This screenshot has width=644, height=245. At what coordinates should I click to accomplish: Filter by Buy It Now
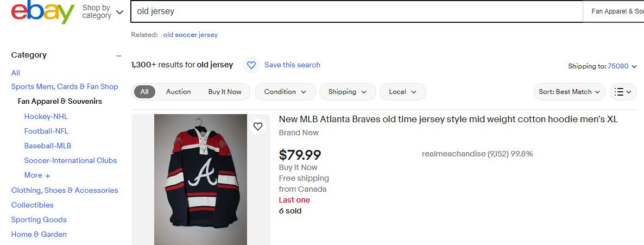(x=225, y=92)
